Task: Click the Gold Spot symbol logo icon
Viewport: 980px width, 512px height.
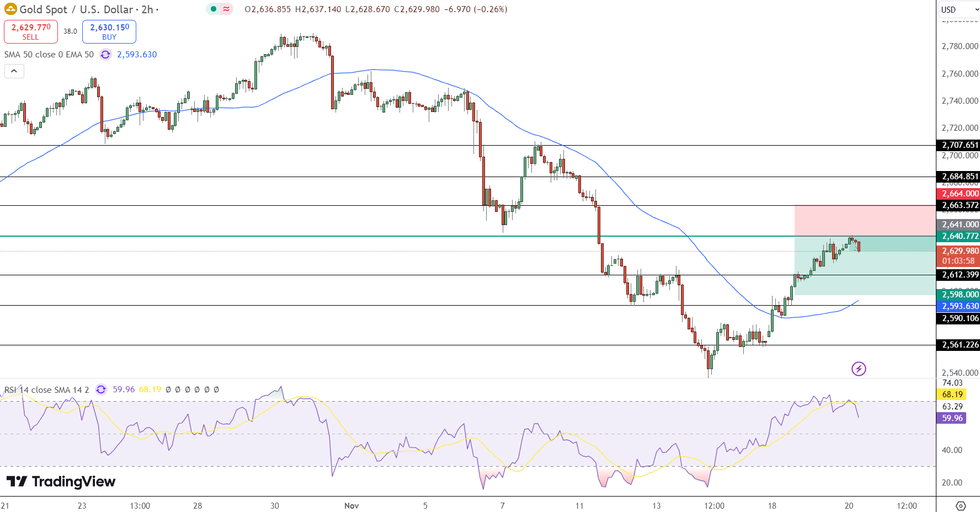Action: click(10, 9)
